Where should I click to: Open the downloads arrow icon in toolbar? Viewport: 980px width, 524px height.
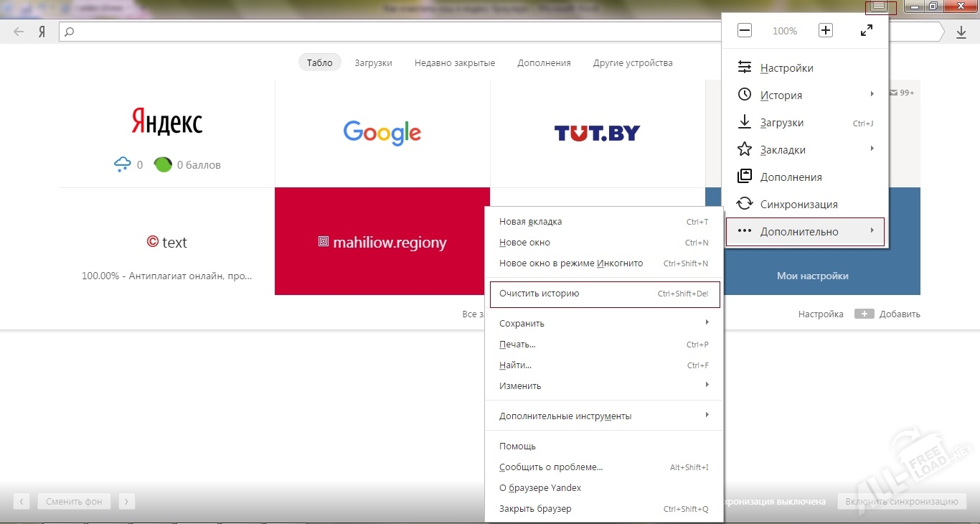pyautogui.click(x=961, y=32)
